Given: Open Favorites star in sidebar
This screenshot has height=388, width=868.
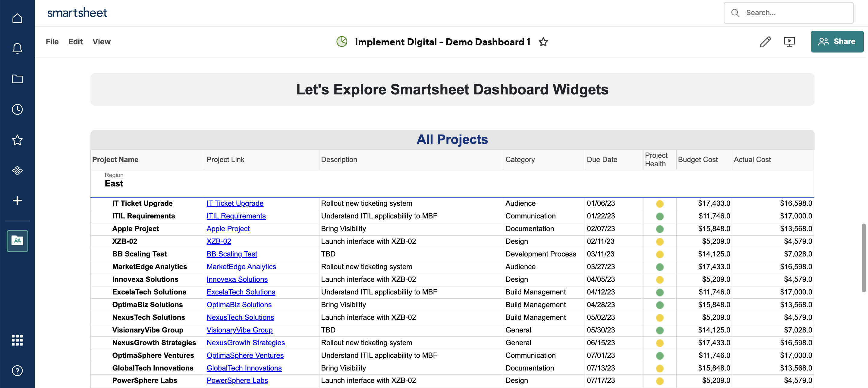Looking at the screenshot, I should 17,140.
